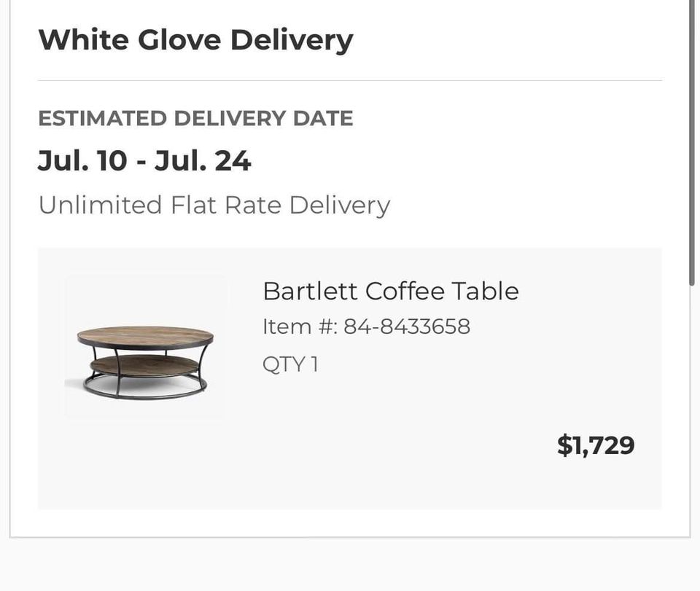Select the Estimated Delivery Date label

click(195, 118)
